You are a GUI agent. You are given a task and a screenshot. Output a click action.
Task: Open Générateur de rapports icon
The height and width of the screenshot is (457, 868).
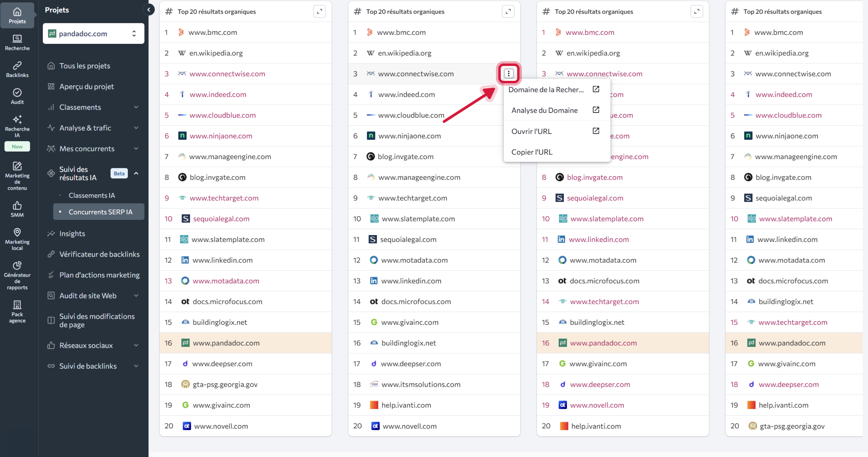17,265
